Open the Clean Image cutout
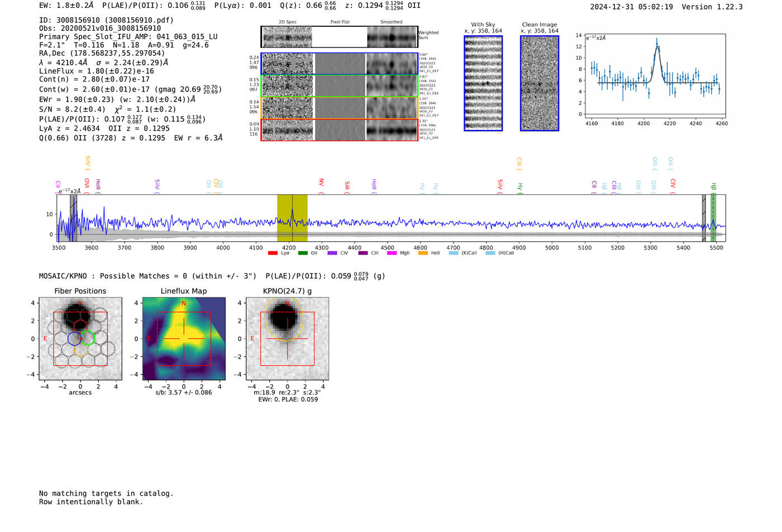The image size is (782, 532). pos(540,83)
